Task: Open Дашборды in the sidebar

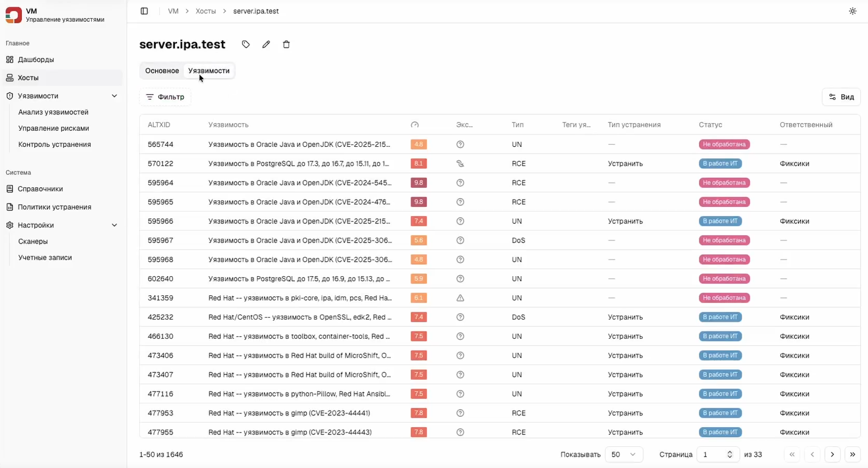Action: pos(36,59)
